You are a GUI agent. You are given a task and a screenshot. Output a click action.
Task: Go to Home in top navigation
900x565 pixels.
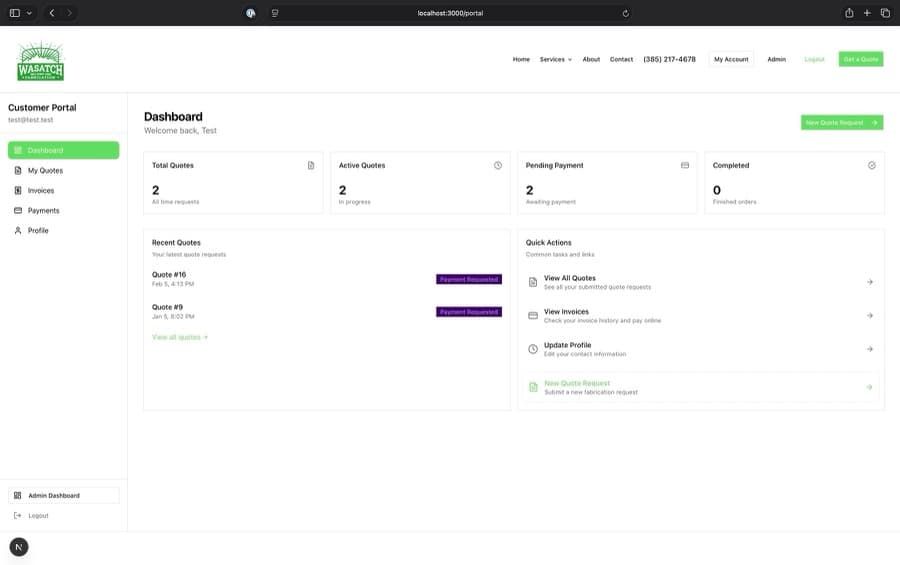pos(521,59)
